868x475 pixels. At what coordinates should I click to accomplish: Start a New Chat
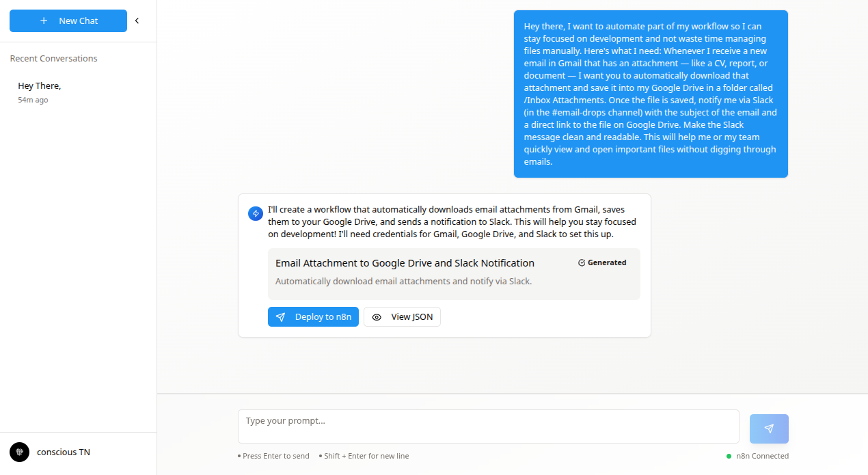coord(68,21)
